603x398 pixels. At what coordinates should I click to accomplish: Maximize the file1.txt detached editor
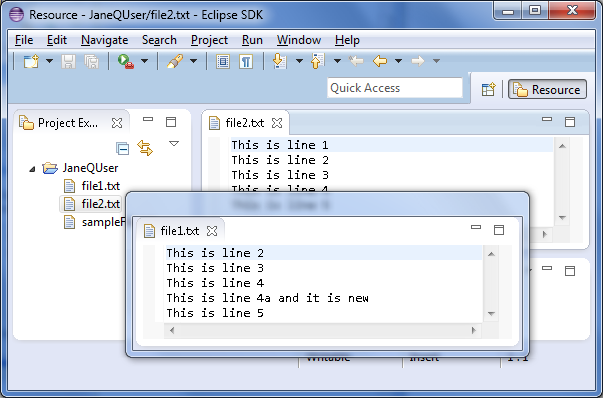(499, 230)
